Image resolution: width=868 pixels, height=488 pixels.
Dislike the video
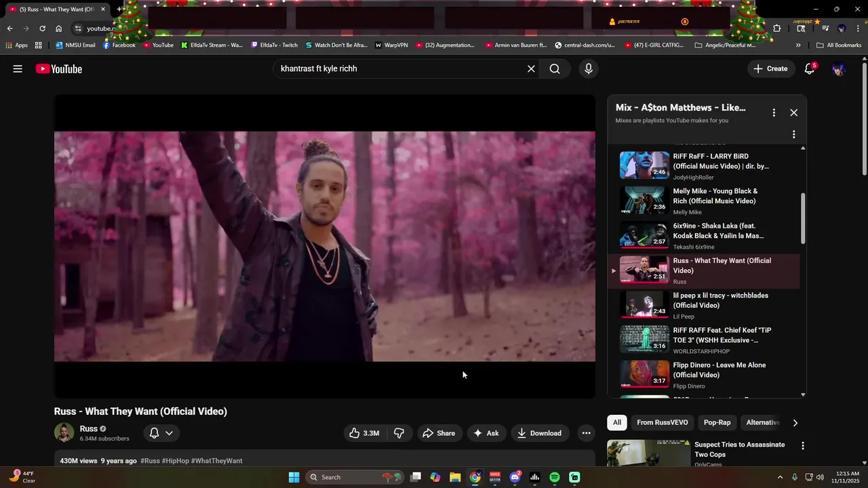(399, 433)
